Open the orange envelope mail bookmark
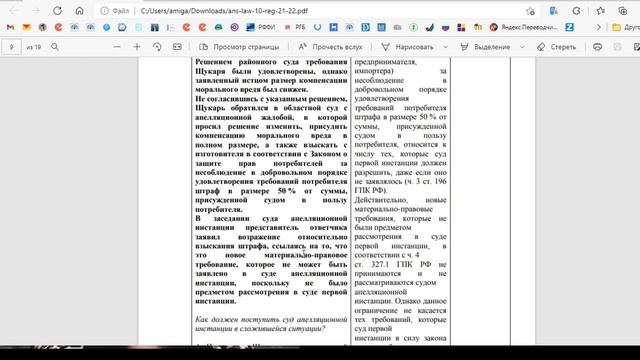The width and height of the screenshot is (640, 360). click(27, 27)
